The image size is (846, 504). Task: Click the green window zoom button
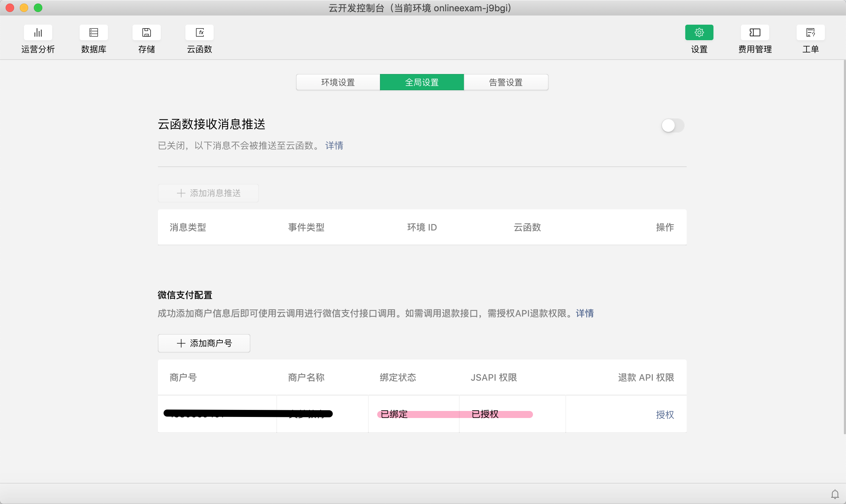click(x=38, y=8)
